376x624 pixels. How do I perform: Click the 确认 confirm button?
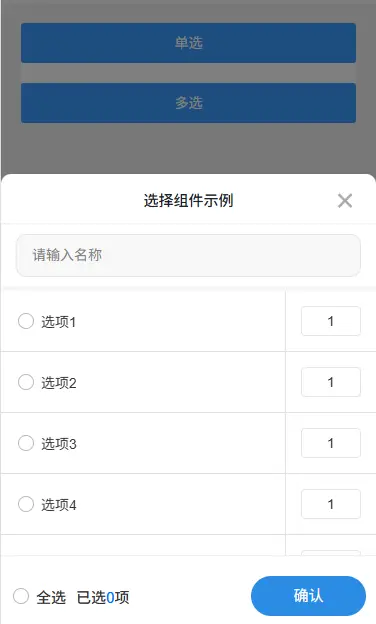coord(308,596)
